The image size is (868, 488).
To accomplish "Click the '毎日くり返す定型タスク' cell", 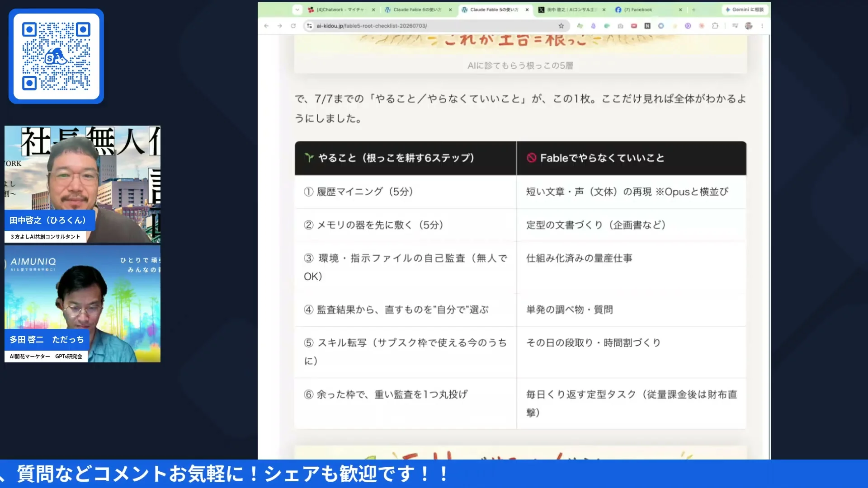I will point(632,403).
